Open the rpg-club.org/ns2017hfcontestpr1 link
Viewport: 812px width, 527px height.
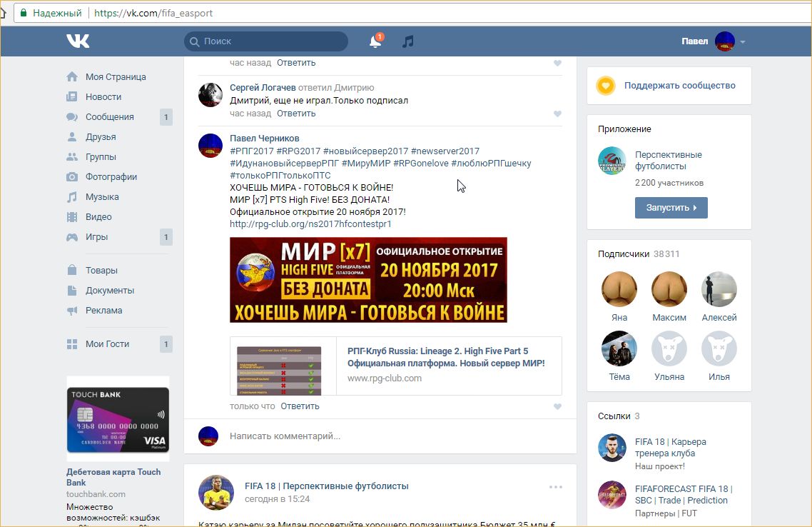pyautogui.click(x=310, y=224)
